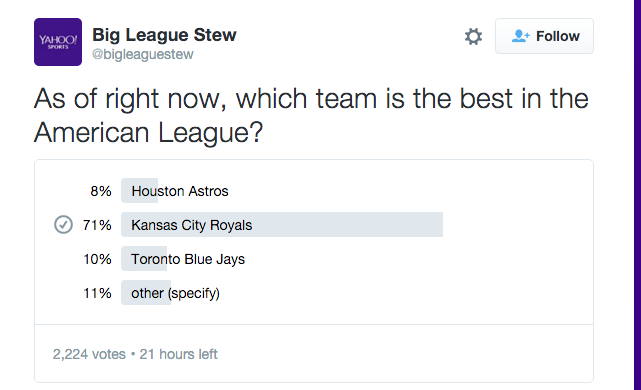
Task: Select the other (specify) poll option
Action: (x=175, y=293)
